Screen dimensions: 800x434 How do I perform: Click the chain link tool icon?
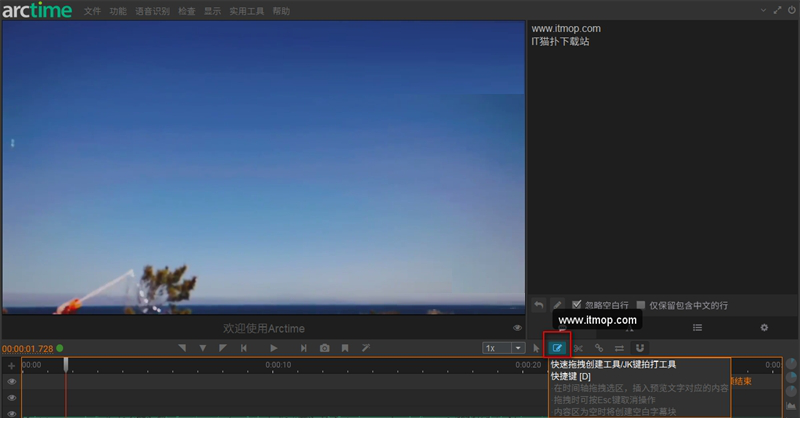[599, 348]
